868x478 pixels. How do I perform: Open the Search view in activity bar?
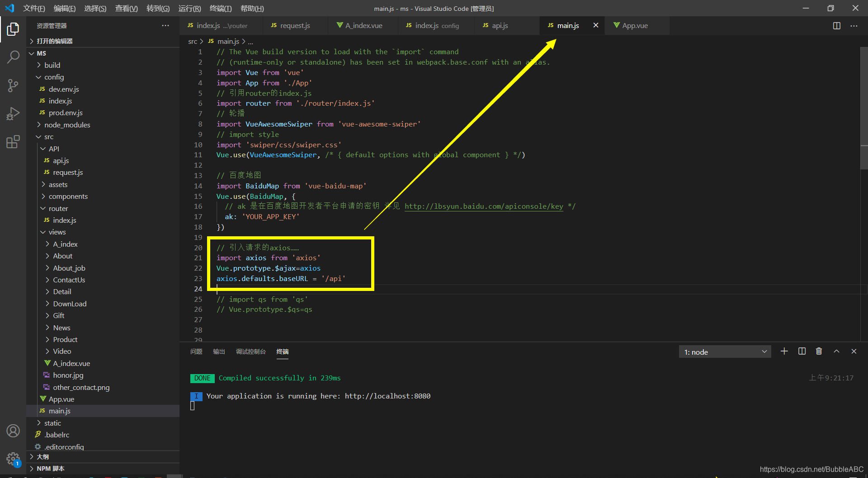point(13,57)
